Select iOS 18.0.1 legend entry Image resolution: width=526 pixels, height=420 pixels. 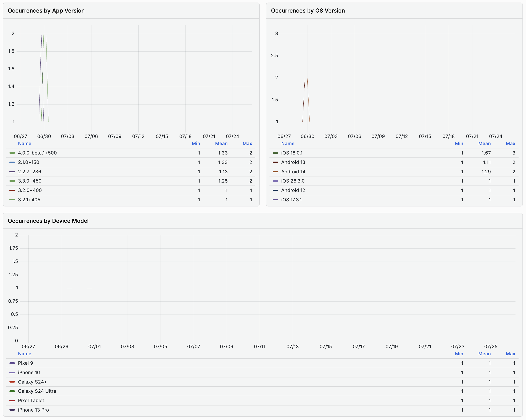tap(292, 153)
